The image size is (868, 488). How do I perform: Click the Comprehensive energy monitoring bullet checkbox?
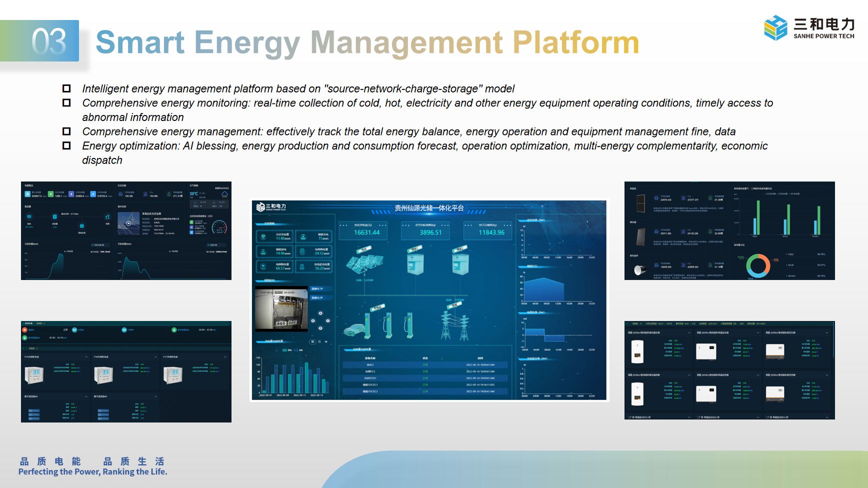coord(66,102)
